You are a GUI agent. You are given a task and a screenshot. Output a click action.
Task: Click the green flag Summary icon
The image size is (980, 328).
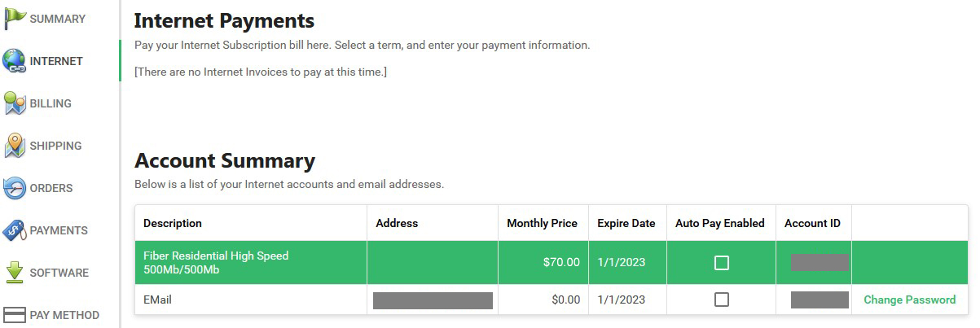(x=15, y=18)
